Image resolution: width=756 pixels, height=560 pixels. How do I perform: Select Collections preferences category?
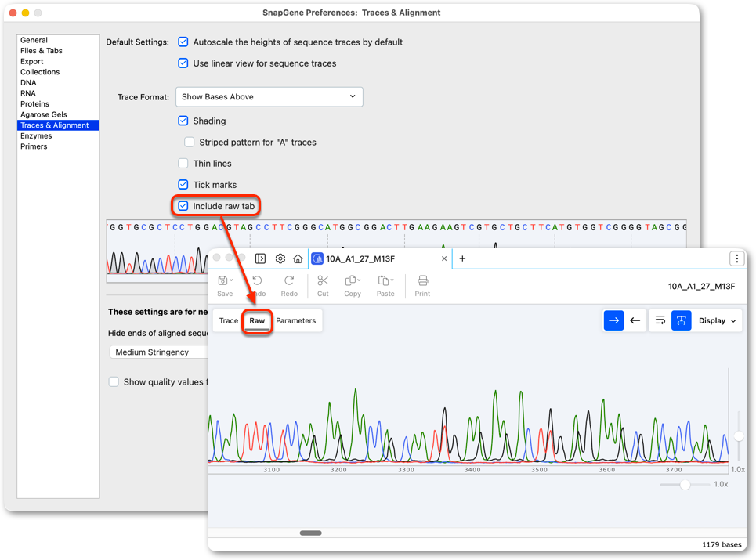(58, 72)
